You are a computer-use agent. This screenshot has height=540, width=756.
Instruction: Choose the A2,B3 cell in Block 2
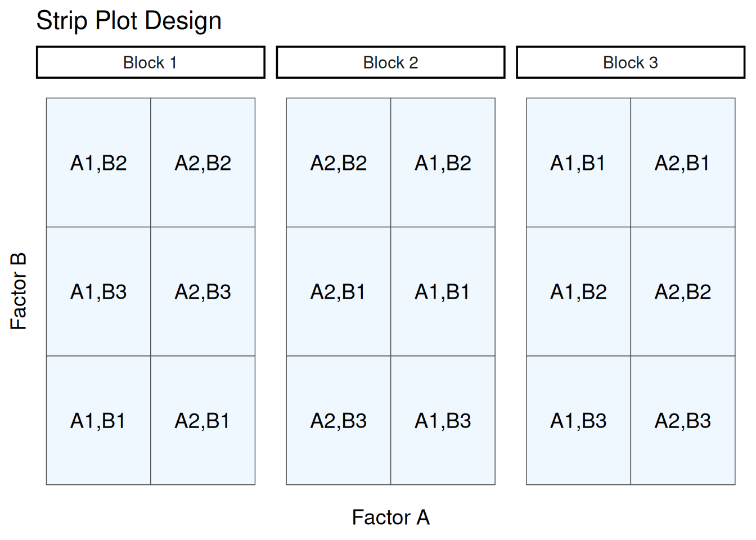339,420
